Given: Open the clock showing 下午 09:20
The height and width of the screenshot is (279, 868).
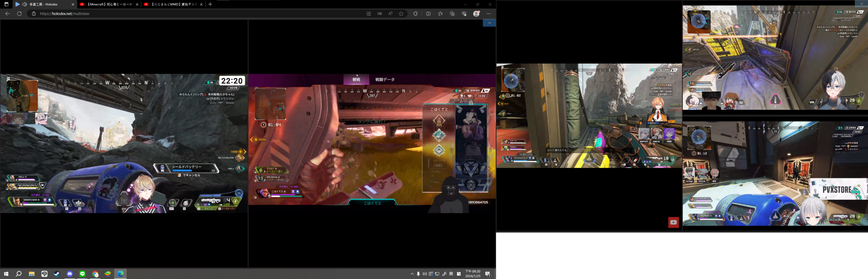Looking at the screenshot, I should point(473,274).
